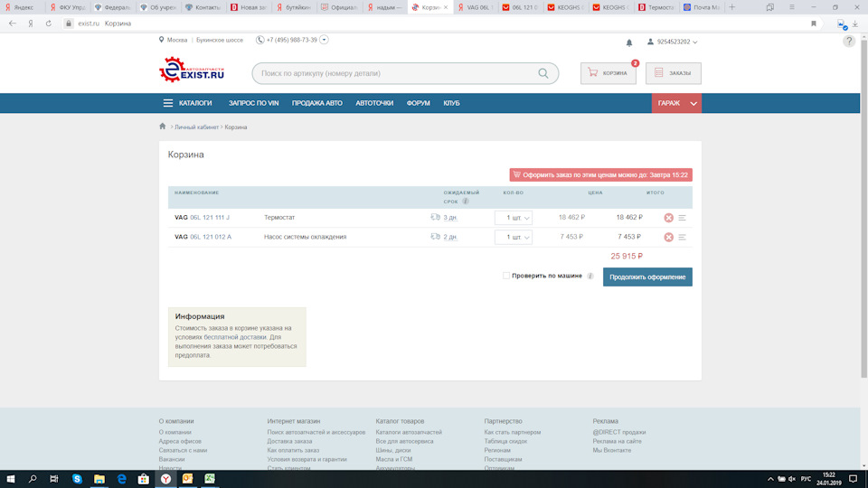
Task: Click the browser back arrow
Action: 12,23
